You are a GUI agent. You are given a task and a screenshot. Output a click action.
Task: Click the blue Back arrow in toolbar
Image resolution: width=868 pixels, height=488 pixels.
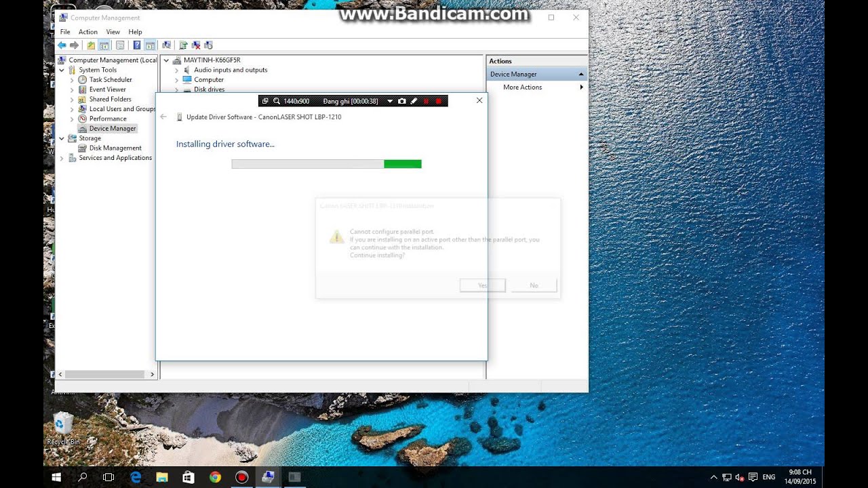[62, 45]
